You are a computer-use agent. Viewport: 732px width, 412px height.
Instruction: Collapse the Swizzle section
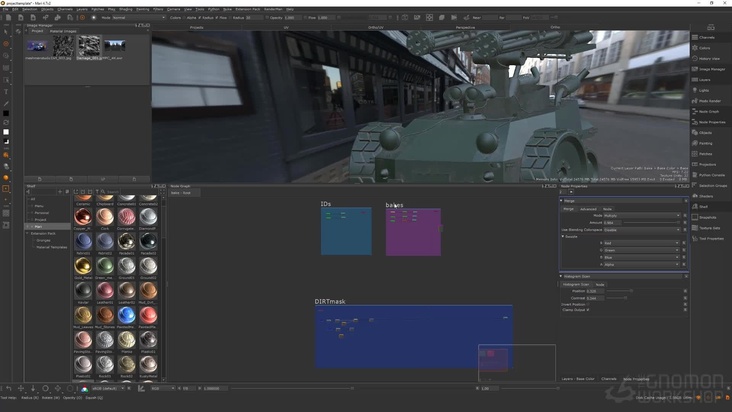[x=562, y=236]
